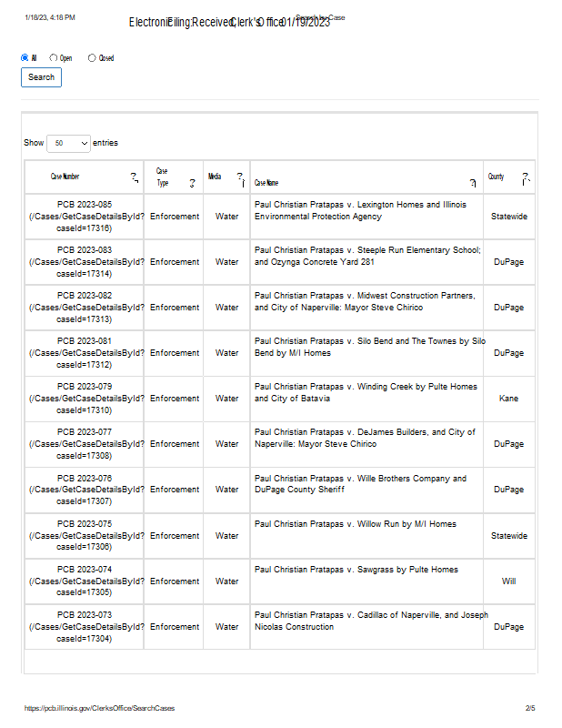562x728 pixels.
Task: Open case PCB 2023-083 details link
Action: tap(85, 262)
